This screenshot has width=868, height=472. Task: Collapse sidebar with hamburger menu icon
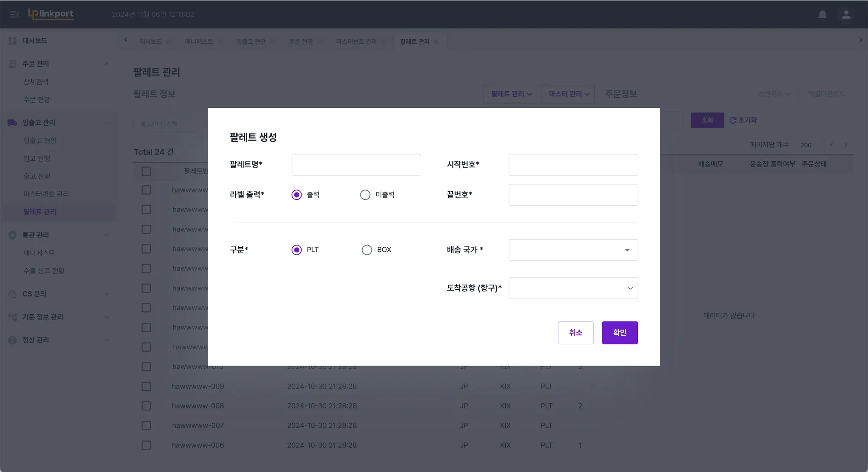click(14, 14)
